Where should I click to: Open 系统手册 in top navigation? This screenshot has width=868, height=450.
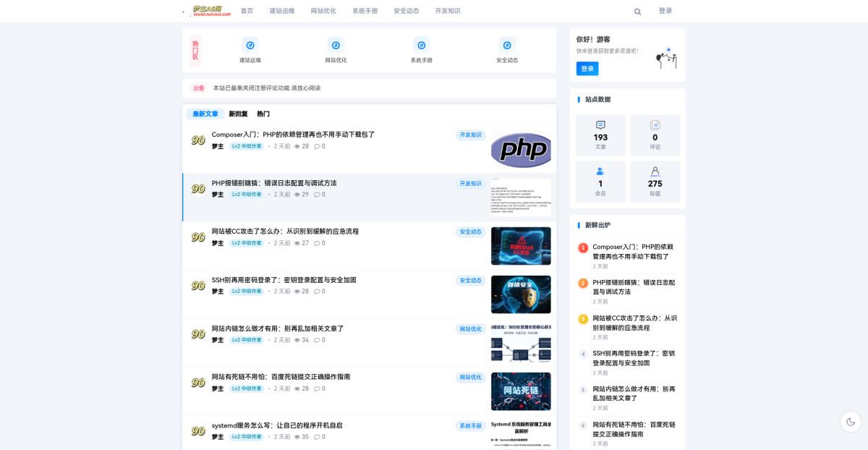pos(365,11)
